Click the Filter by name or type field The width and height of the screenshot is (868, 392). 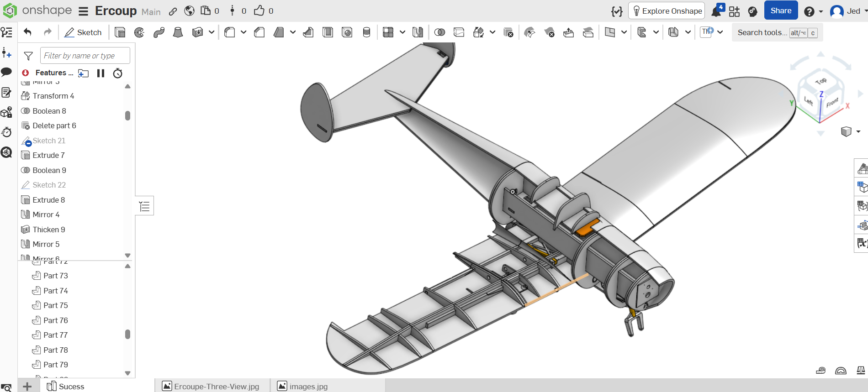(85, 56)
